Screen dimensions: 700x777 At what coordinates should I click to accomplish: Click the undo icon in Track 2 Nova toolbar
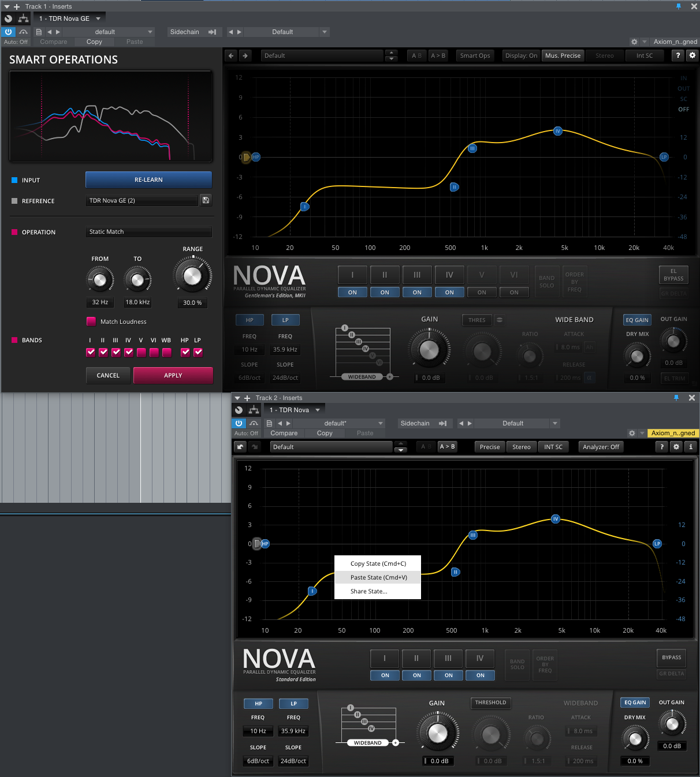(241, 447)
